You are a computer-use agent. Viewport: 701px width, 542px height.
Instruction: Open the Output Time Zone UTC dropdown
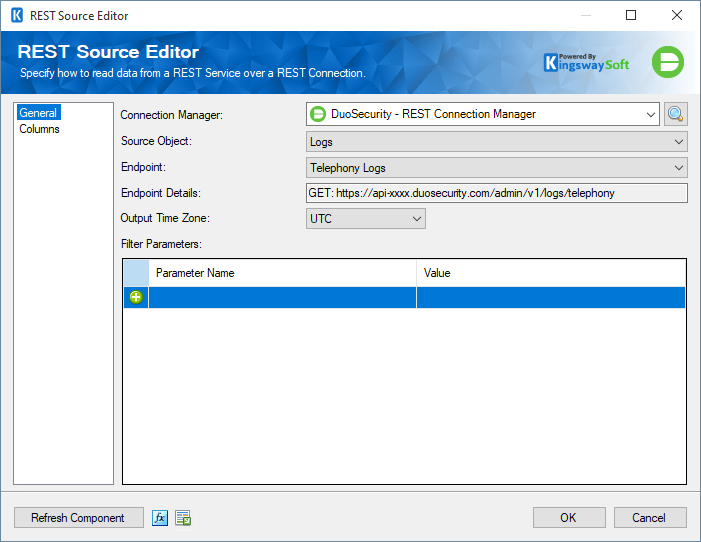(x=366, y=219)
